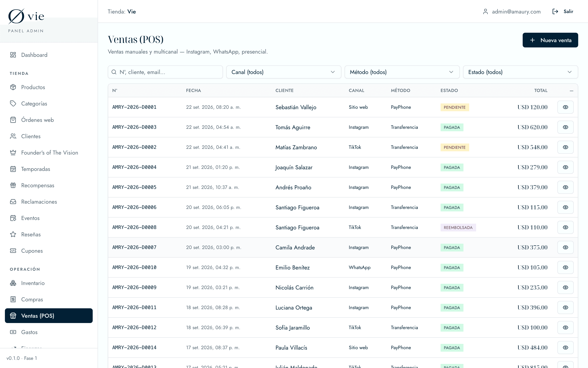Click the Reclamaciones inbox icon

(13, 202)
